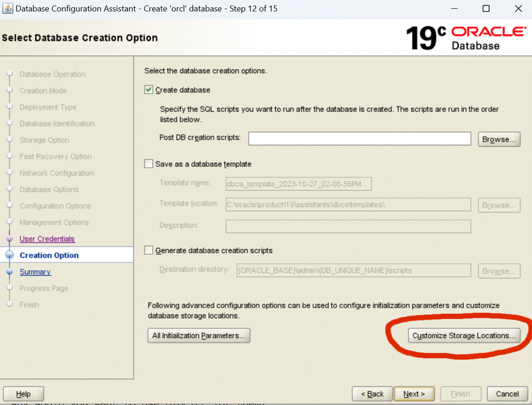Select Creation Option in the step list
The image size is (532, 405).
[x=49, y=255]
